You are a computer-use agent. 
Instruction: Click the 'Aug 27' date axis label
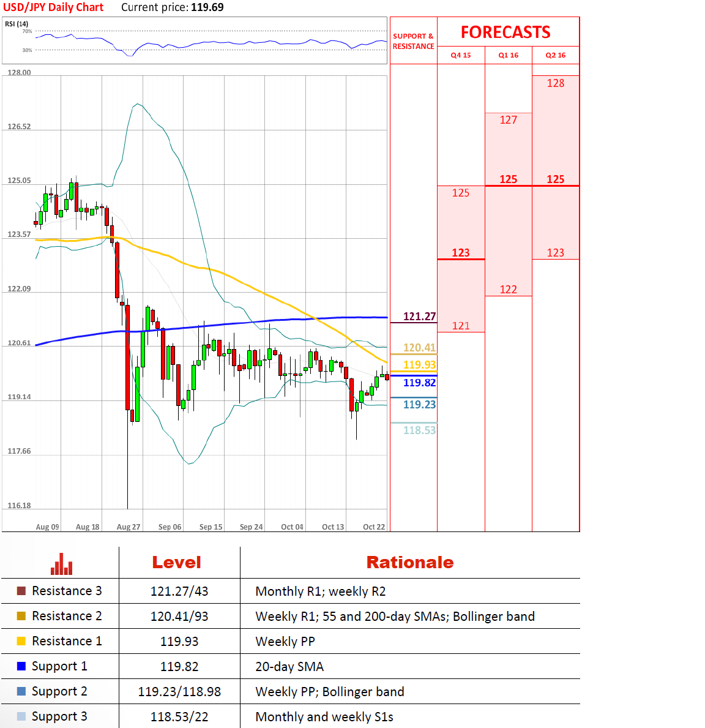tap(129, 527)
